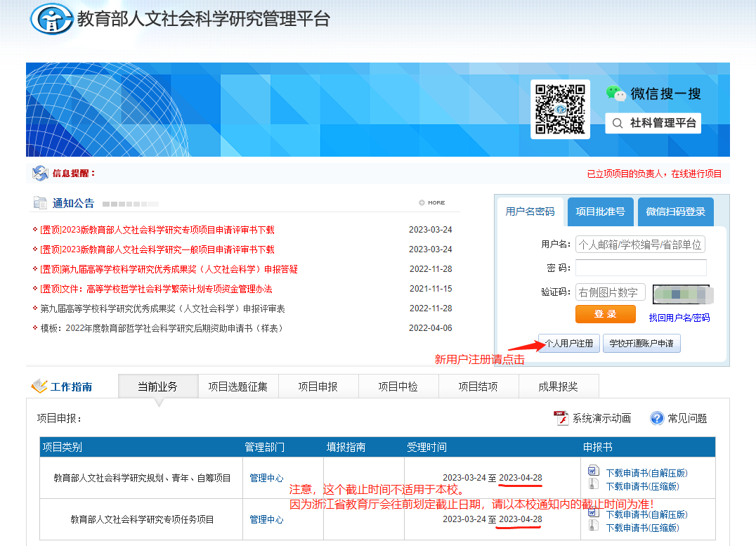Open the 成果报奖 tab

coord(558,386)
